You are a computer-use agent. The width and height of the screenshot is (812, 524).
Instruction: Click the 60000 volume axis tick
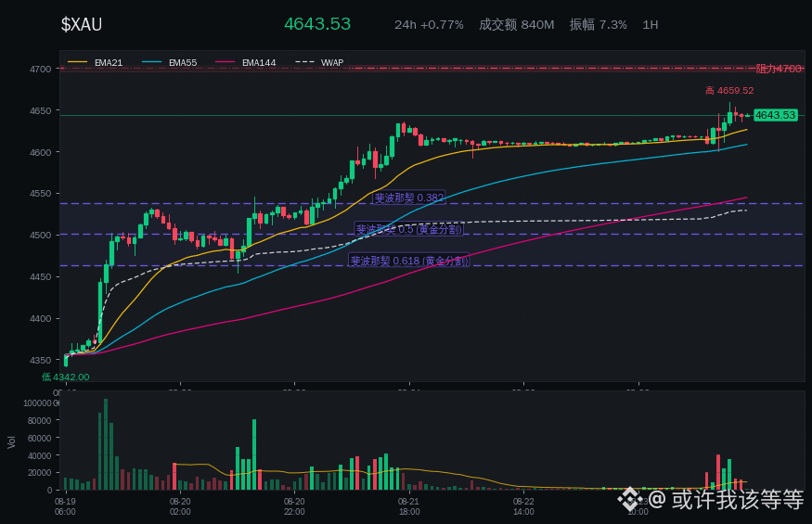click(x=39, y=438)
